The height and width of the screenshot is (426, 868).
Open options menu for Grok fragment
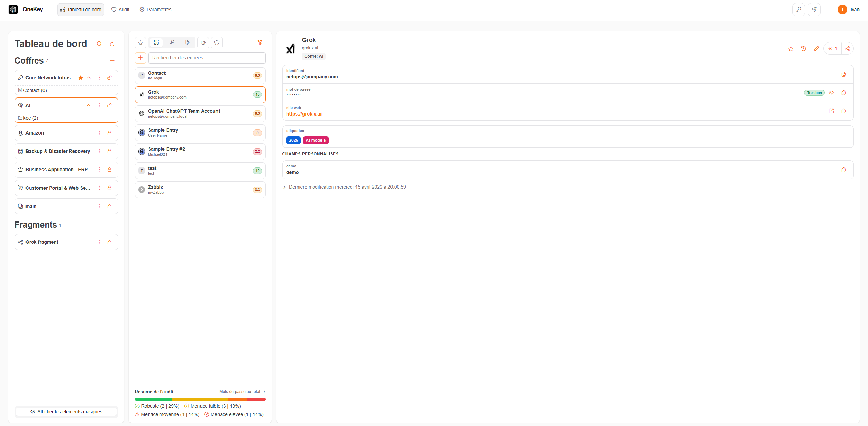[99, 242]
